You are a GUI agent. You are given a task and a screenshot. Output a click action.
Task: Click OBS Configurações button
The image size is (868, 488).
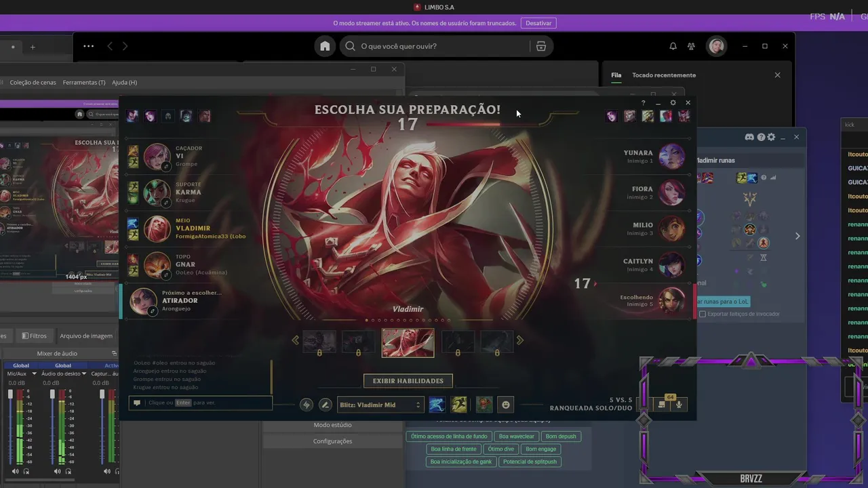[x=332, y=441]
